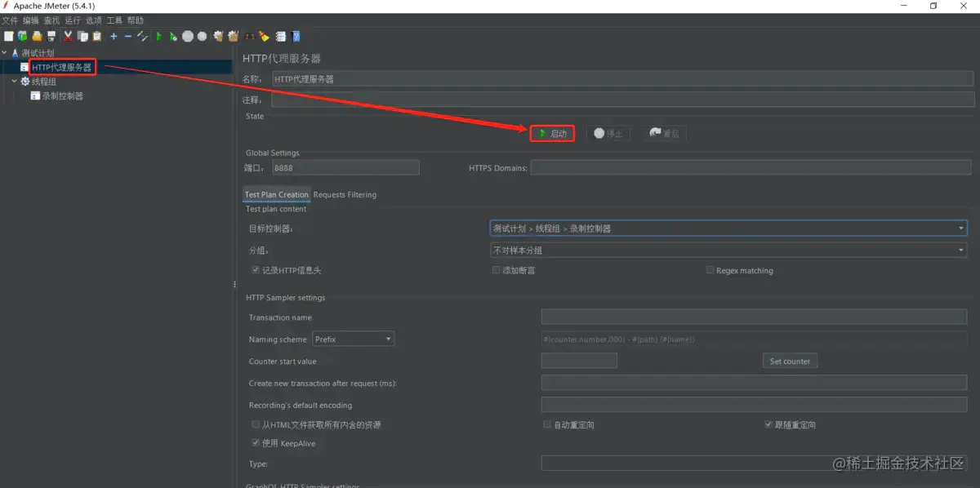Open the 查找 menu
Viewport: 980px width, 488px height.
pos(52,20)
